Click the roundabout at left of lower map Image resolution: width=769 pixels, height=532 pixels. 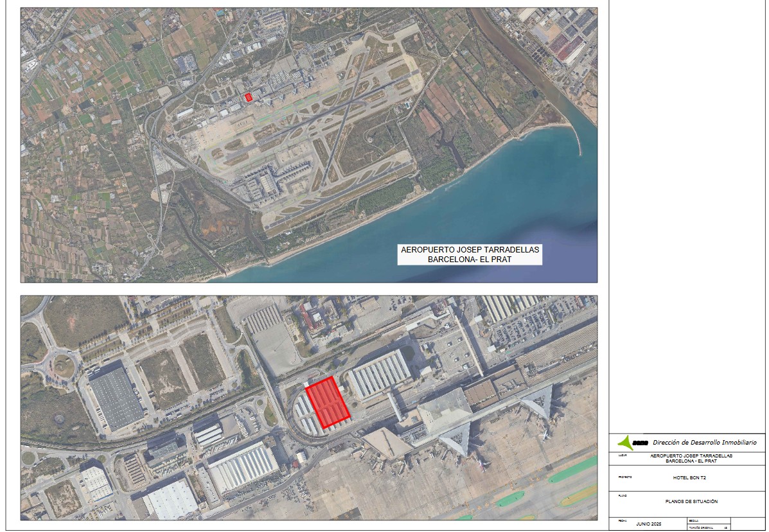click(59, 366)
